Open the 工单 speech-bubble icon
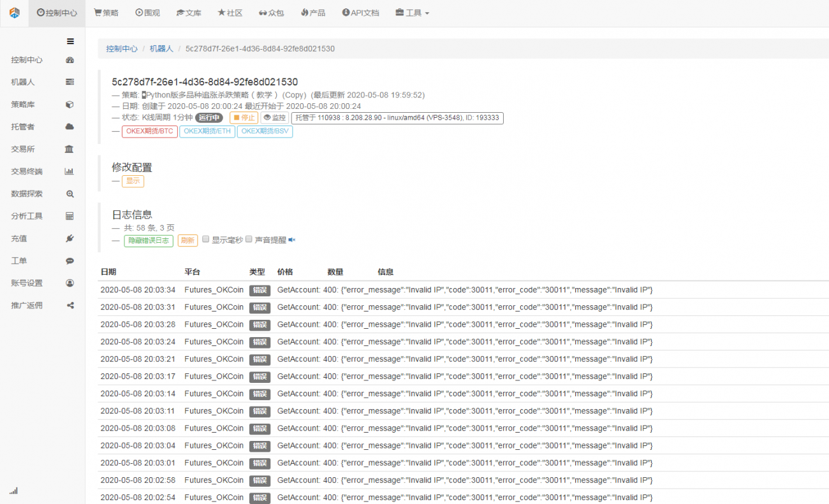This screenshot has height=504, width=829. [70, 260]
